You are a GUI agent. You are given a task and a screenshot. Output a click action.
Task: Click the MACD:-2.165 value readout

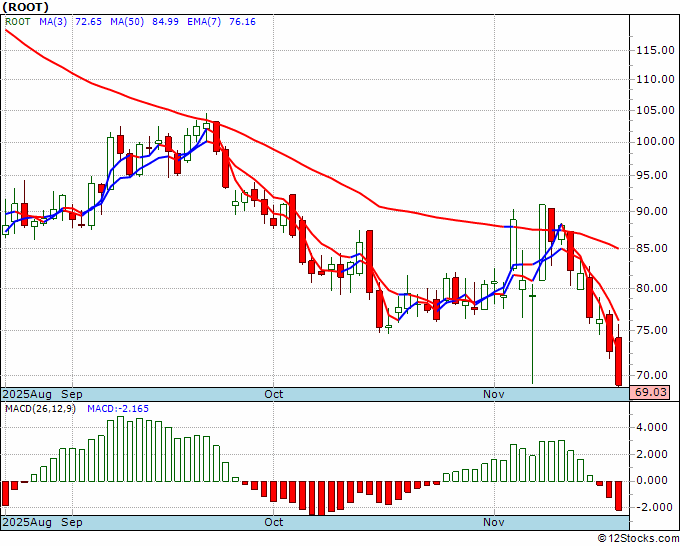tap(118, 409)
